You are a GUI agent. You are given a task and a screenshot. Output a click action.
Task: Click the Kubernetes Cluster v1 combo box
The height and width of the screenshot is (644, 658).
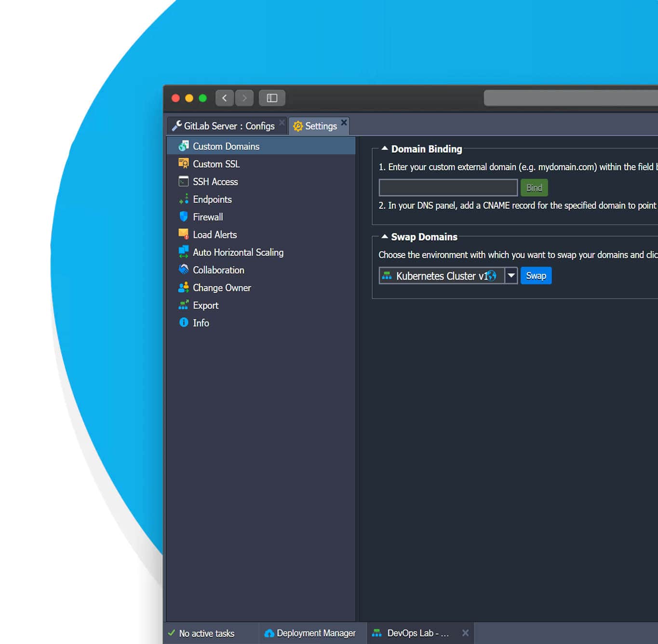point(448,276)
